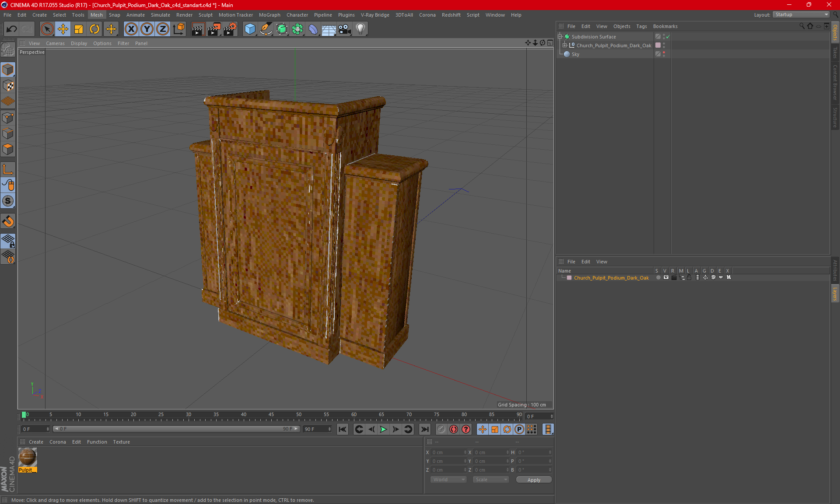Select the Live Selection tool
Image resolution: width=840 pixels, height=504 pixels.
pos(47,29)
